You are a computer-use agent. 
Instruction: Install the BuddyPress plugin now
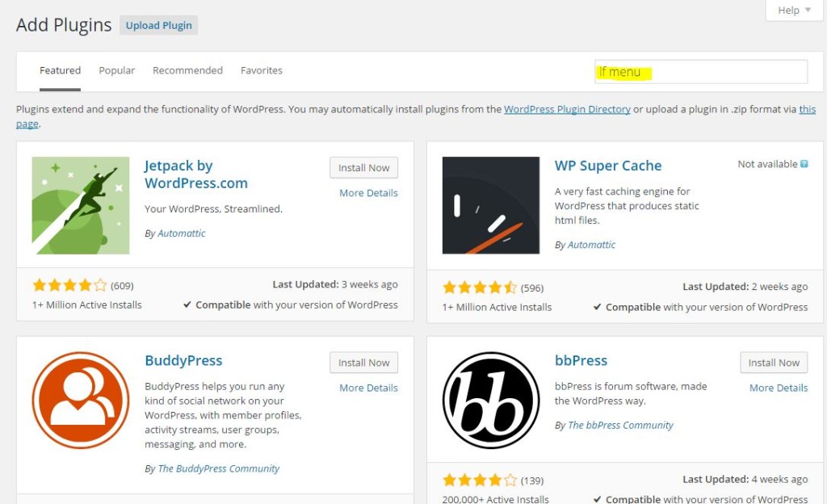(x=364, y=363)
